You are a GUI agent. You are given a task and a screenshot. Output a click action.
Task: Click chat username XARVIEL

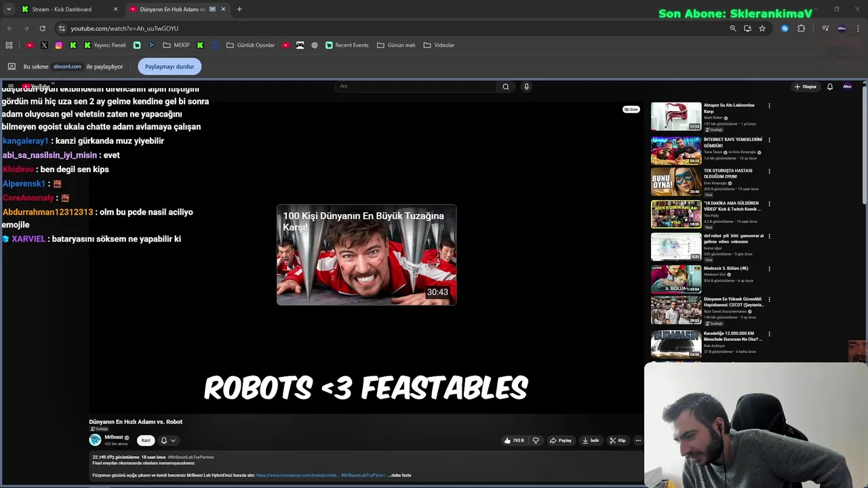pos(28,239)
